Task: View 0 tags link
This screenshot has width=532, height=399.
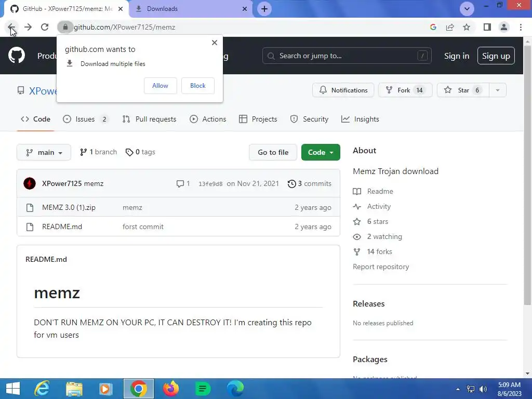Action: click(140, 152)
